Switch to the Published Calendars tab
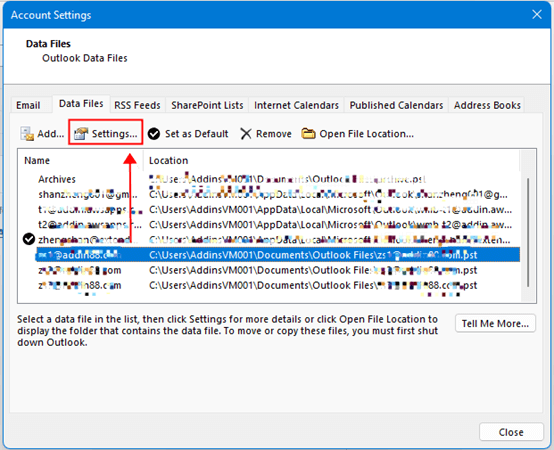554x450 pixels. [396, 105]
